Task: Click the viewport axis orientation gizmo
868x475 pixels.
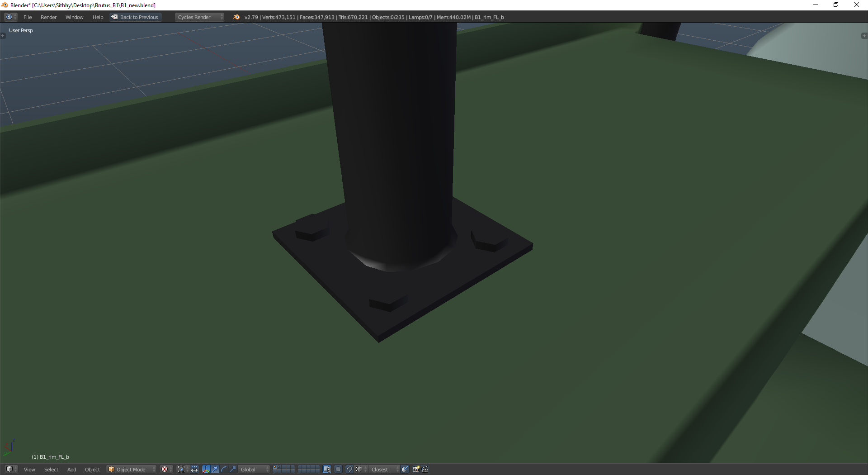Action: 9,447
